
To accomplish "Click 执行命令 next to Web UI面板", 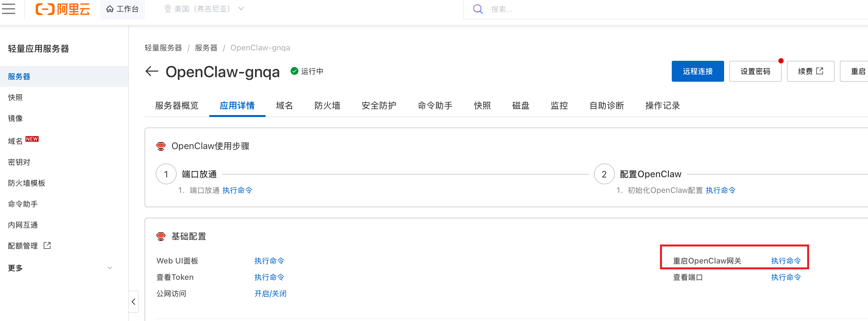I will (269, 261).
